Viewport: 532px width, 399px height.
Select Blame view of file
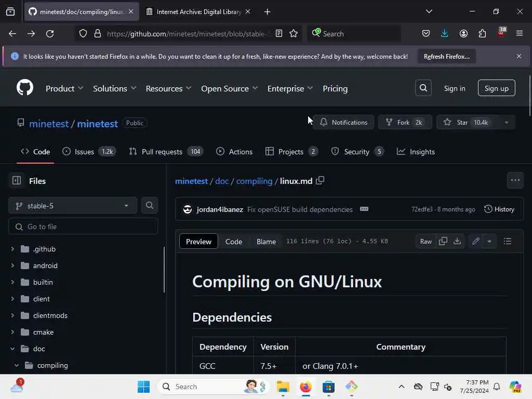pos(266,241)
